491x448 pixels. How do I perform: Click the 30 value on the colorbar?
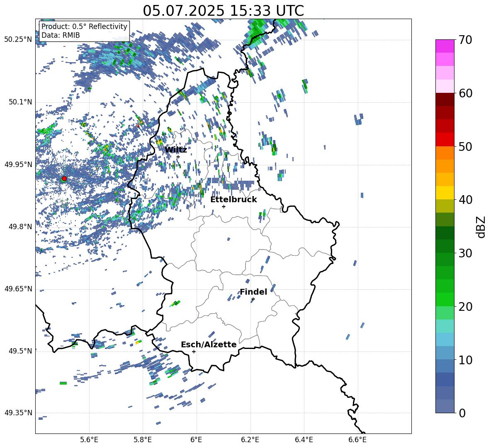[465, 253]
